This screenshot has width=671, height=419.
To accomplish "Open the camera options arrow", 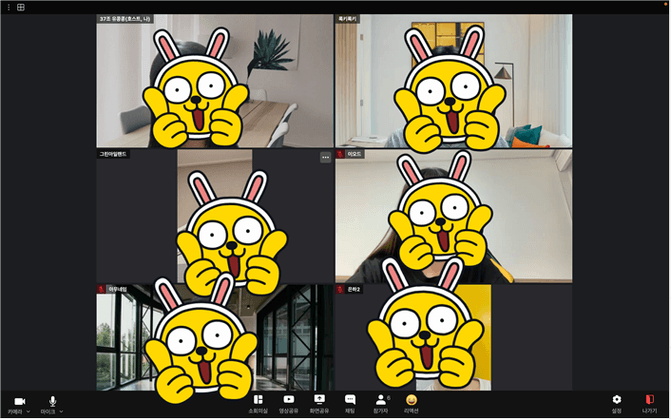I will [28, 412].
